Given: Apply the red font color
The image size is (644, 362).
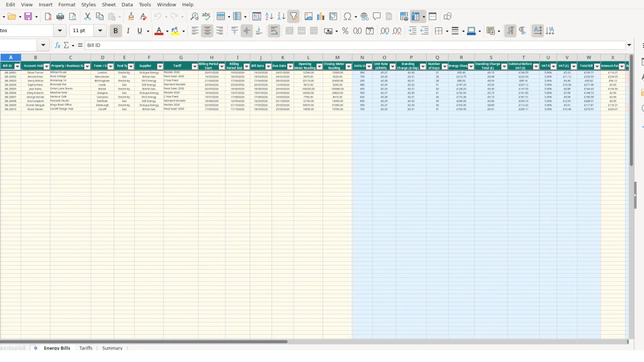Looking at the screenshot, I should [x=158, y=31].
